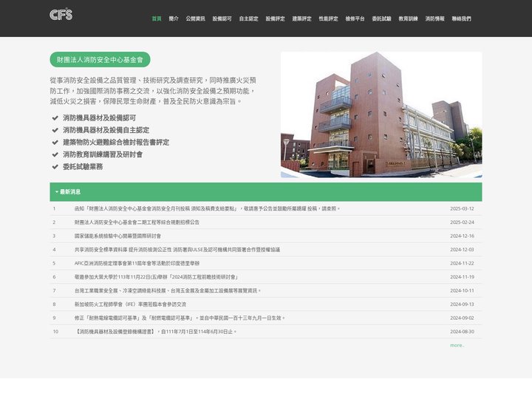
Task: Click the building photo
Action: pos(381,115)
